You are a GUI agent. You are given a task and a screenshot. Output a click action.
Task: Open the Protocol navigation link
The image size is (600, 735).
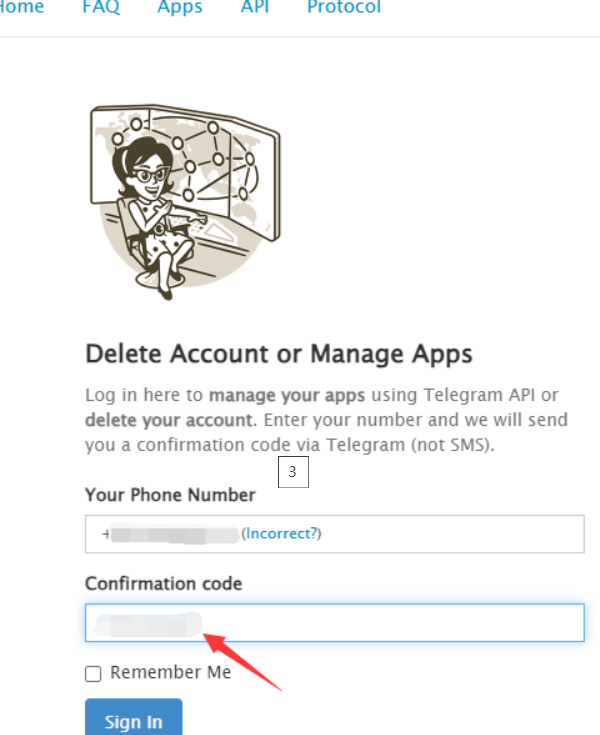pyautogui.click(x=343, y=8)
